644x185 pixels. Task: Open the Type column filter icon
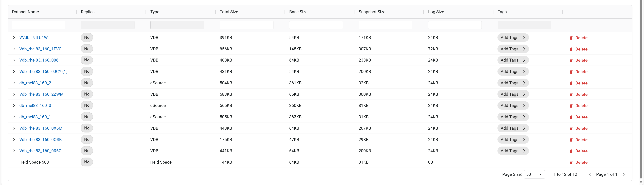point(209,25)
